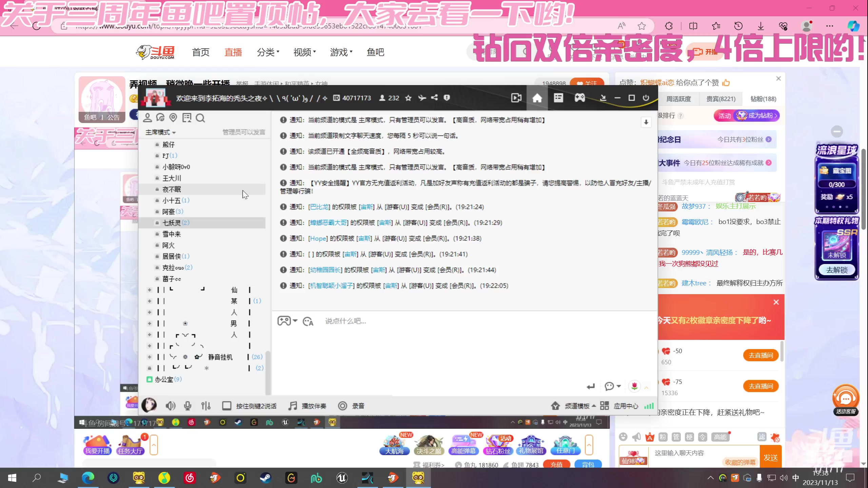Screen dimensions: 868x488
Task: Open 应用中心 app center
Action: point(626,406)
